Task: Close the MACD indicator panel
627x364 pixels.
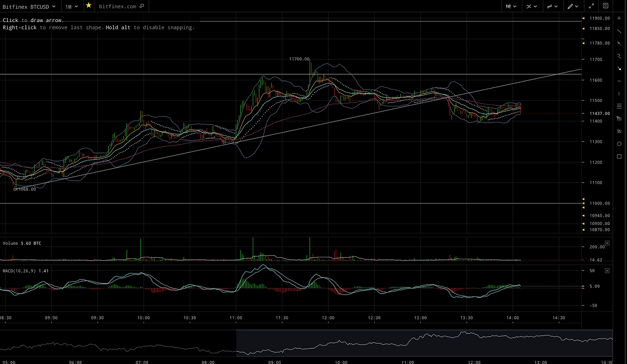Action: point(607,271)
